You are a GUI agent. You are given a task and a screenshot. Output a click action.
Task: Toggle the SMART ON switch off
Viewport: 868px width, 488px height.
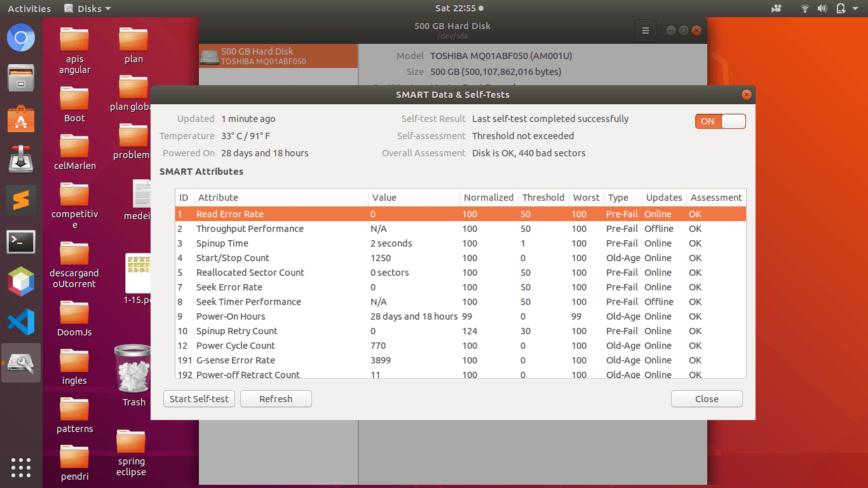[720, 121]
